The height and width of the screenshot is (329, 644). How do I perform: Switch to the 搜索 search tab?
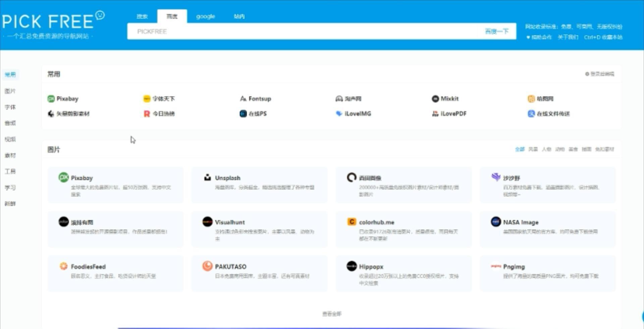click(x=142, y=16)
